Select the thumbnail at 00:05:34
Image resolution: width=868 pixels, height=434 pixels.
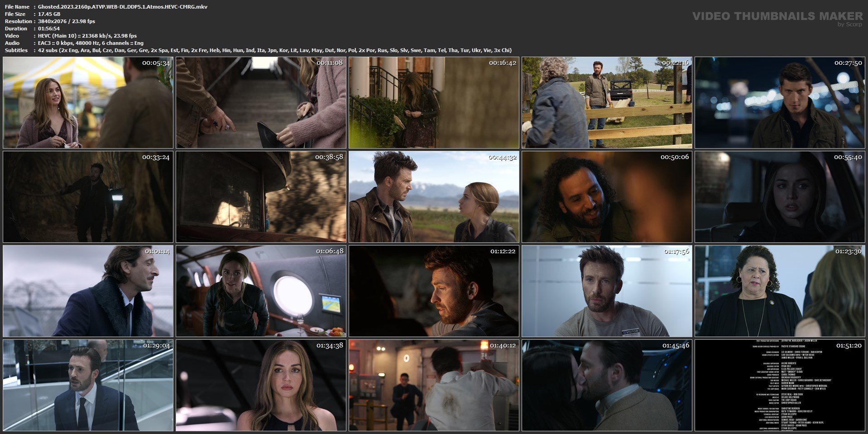[88, 103]
